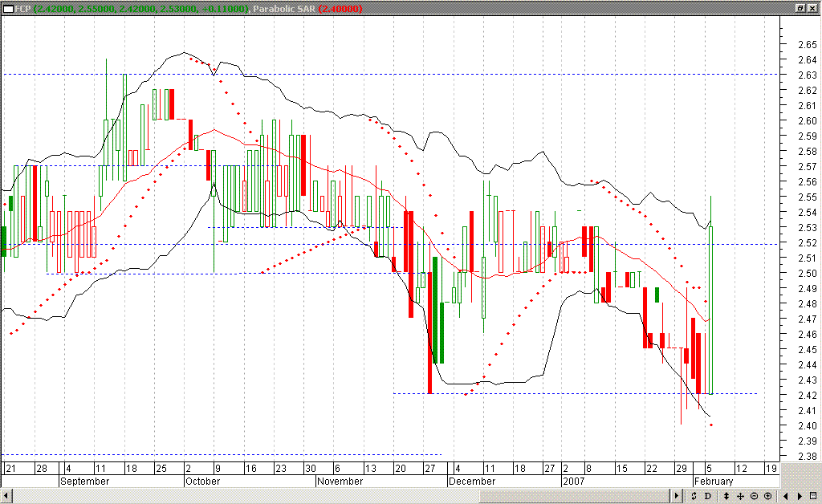Click the December month label
Screen dimensions: 822x504
[472, 482]
